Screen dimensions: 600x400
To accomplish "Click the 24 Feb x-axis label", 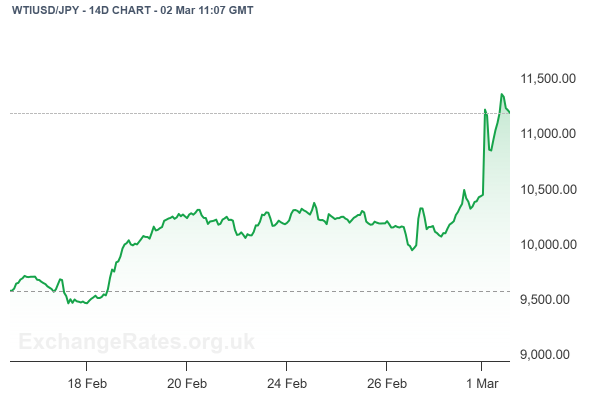I will point(286,383).
